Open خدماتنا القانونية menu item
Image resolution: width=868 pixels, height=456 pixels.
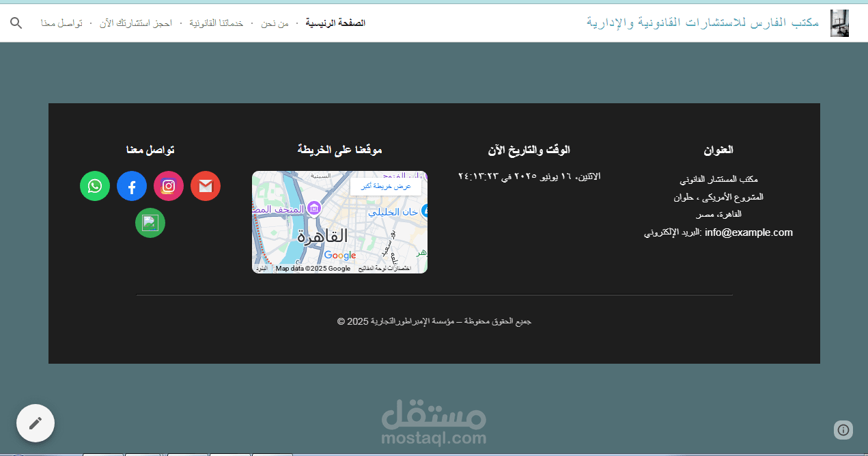216,23
